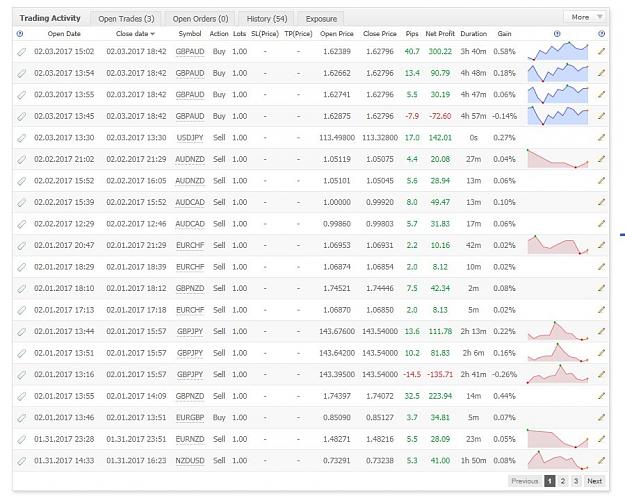Sort by Action column header
The width and height of the screenshot is (625, 498).
click(219, 34)
